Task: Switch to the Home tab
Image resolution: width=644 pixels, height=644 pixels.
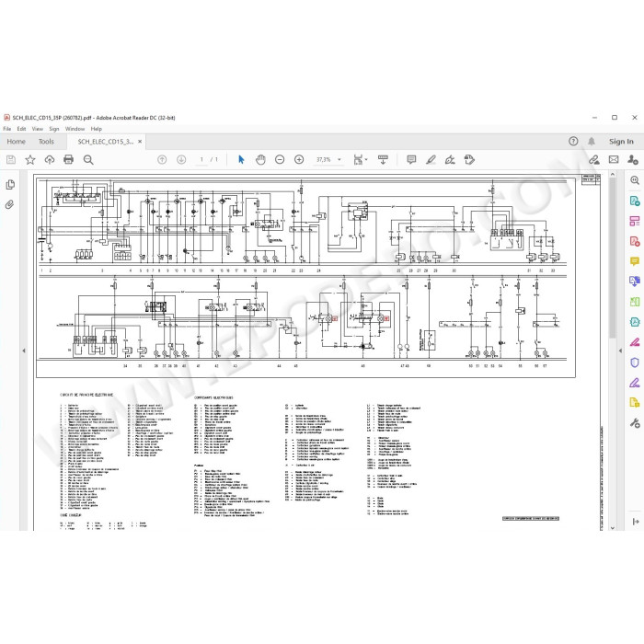Action: [x=16, y=142]
